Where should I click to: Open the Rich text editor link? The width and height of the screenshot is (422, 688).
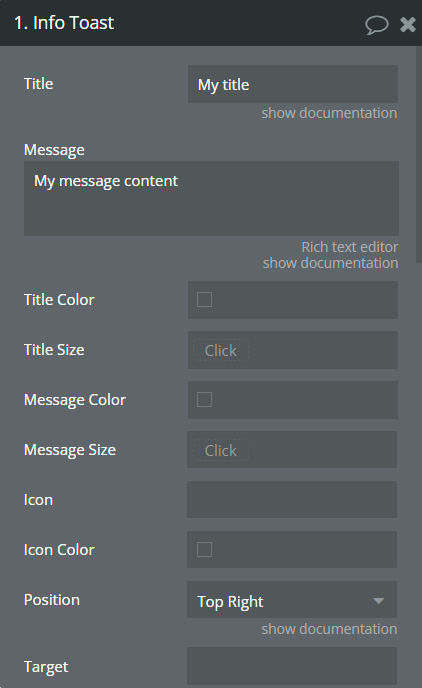(x=350, y=247)
